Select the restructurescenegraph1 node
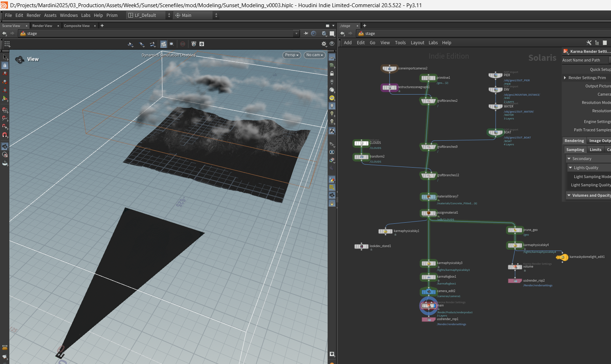The image size is (611, 364). coord(389,87)
